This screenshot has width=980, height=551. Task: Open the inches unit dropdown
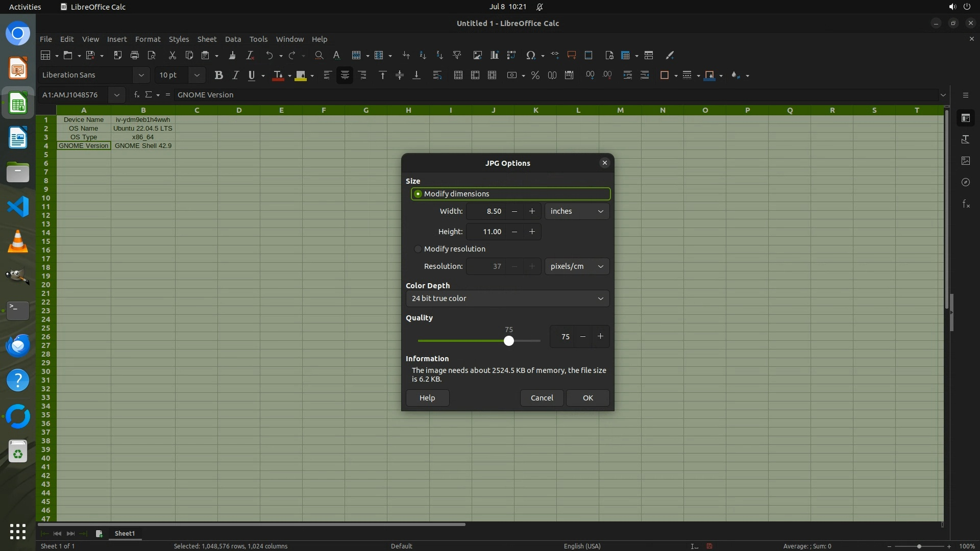click(x=577, y=211)
